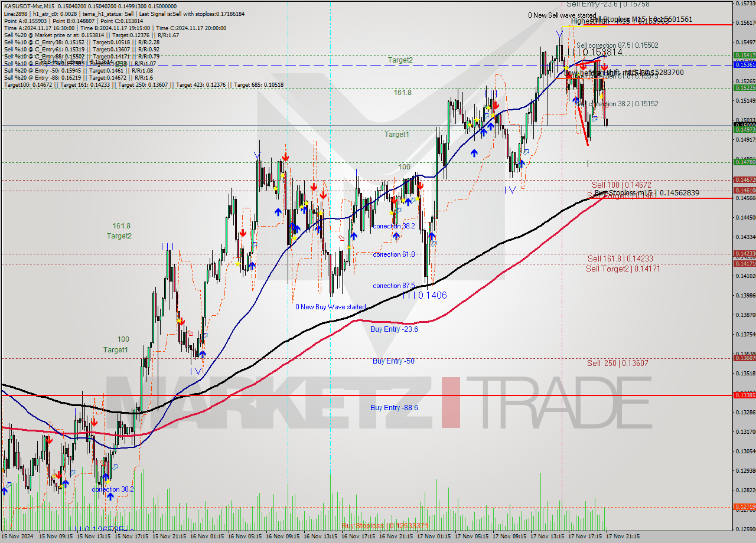This screenshot has height=543, width=756.
Task: Click the red 0.14610 price tag
Action: pyautogui.click(x=744, y=190)
